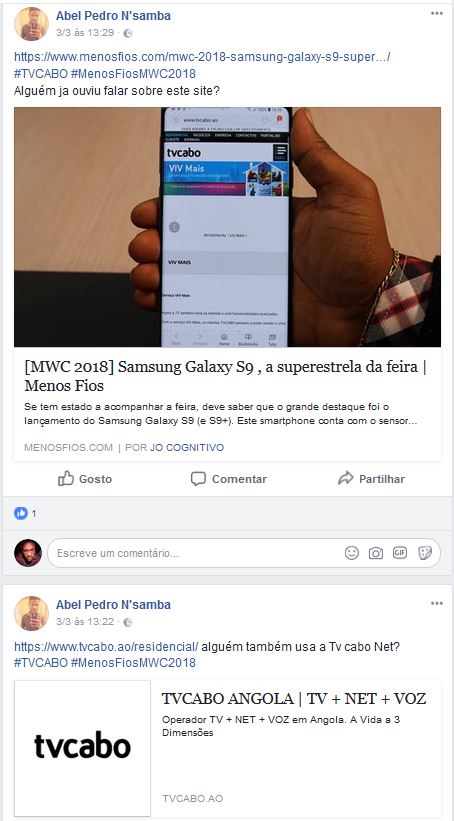Click the privacy globe icon beside 3/3 às 13:29
This screenshot has width=454, height=821.
point(128,33)
